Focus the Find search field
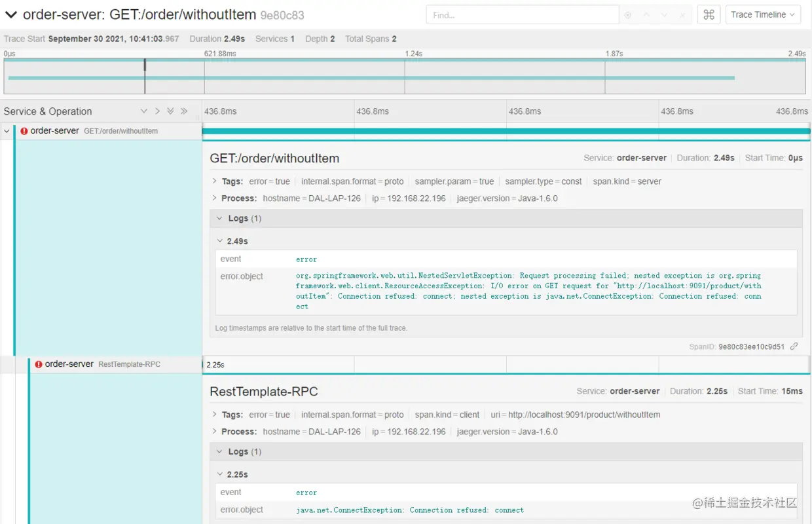This screenshot has height=524, width=812. (x=522, y=15)
